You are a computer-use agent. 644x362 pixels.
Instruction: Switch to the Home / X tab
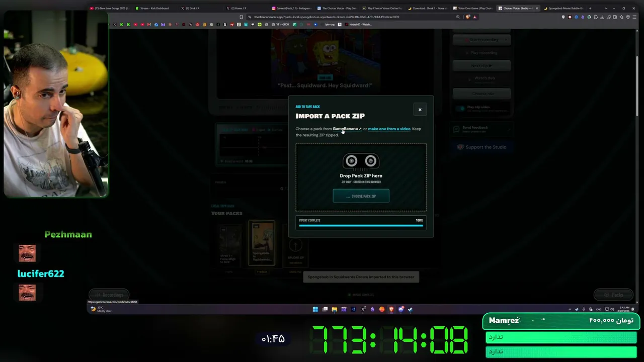click(245, 8)
